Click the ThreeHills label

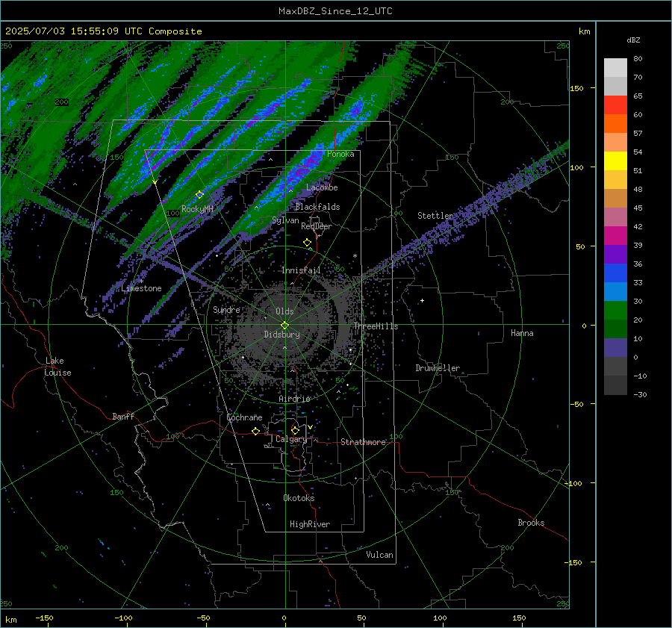tap(376, 326)
